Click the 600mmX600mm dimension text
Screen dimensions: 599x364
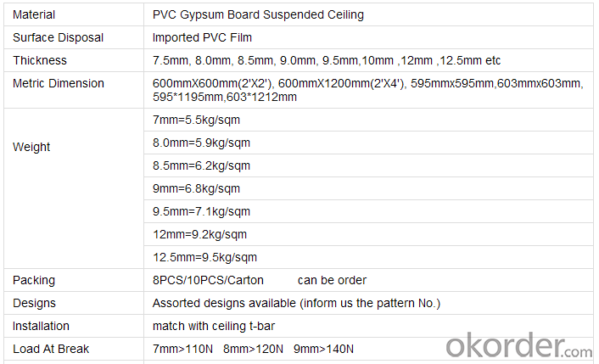click(213, 83)
